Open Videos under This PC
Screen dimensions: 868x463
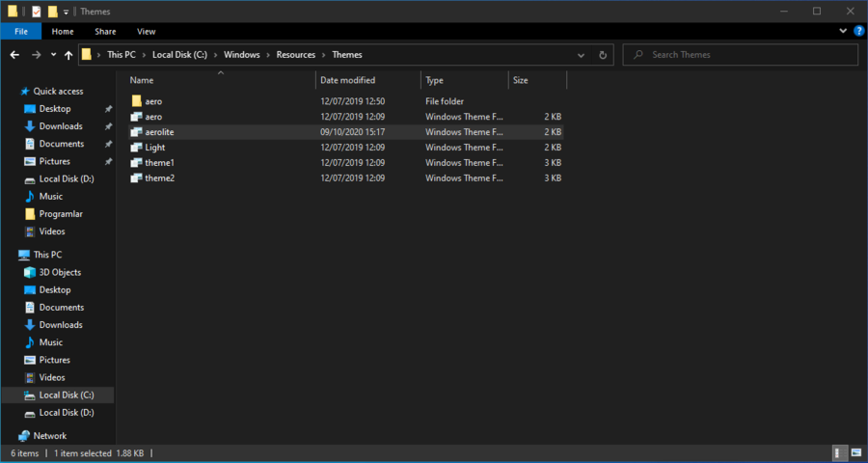pos(52,378)
